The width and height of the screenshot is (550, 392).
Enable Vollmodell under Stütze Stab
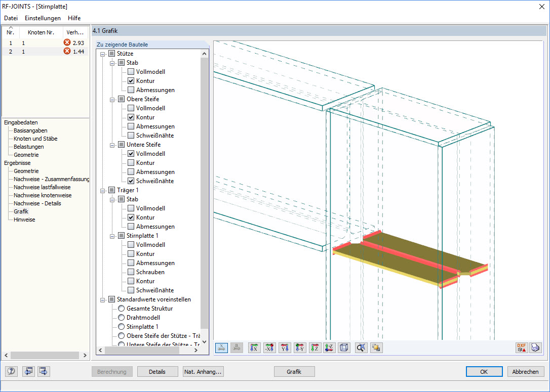click(x=131, y=71)
